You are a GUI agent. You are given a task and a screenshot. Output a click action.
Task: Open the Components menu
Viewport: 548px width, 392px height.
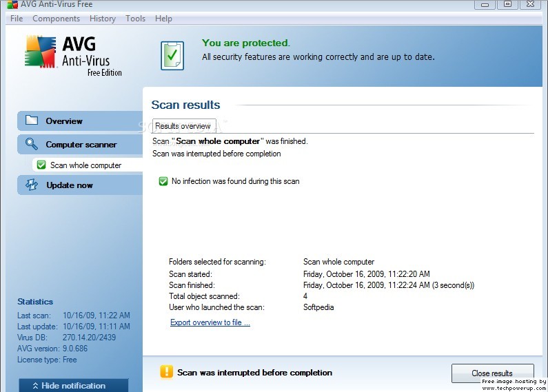pyautogui.click(x=57, y=19)
